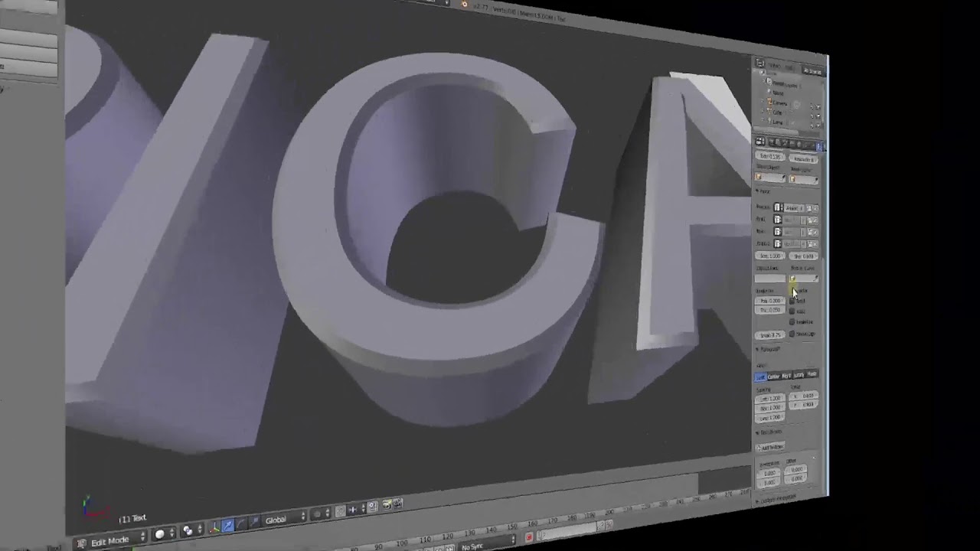Click the Add Textbox button
The height and width of the screenshot is (551, 980).
pyautogui.click(x=770, y=448)
